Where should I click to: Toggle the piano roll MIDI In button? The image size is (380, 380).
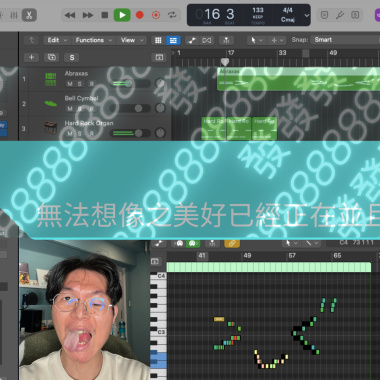click(180, 244)
